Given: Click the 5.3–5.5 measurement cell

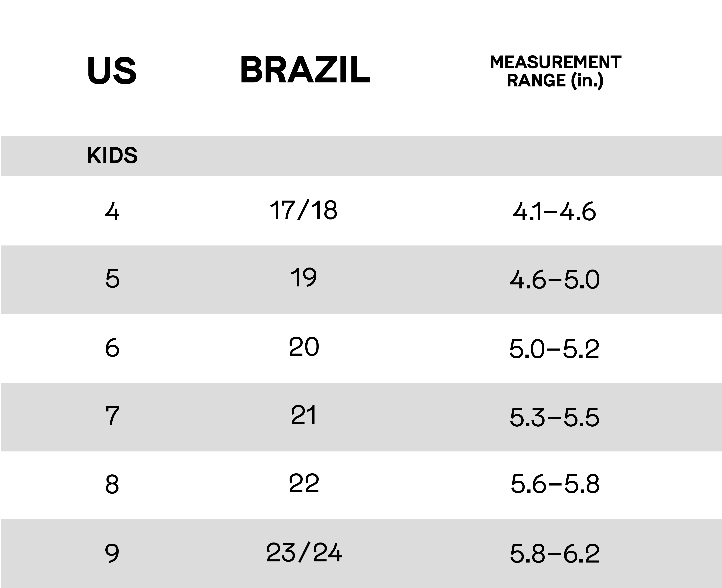Looking at the screenshot, I should [x=554, y=417].
